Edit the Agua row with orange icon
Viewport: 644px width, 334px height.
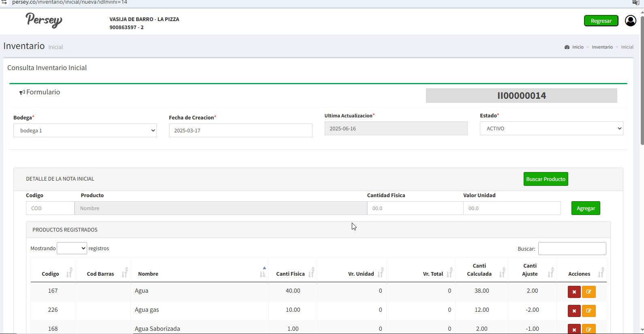588,292
